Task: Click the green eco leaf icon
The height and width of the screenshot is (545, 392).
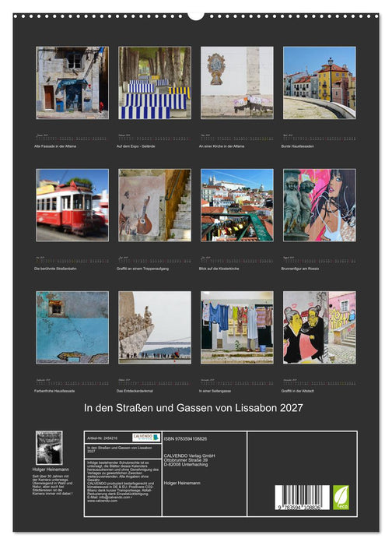Action: (x=341, y=498)
